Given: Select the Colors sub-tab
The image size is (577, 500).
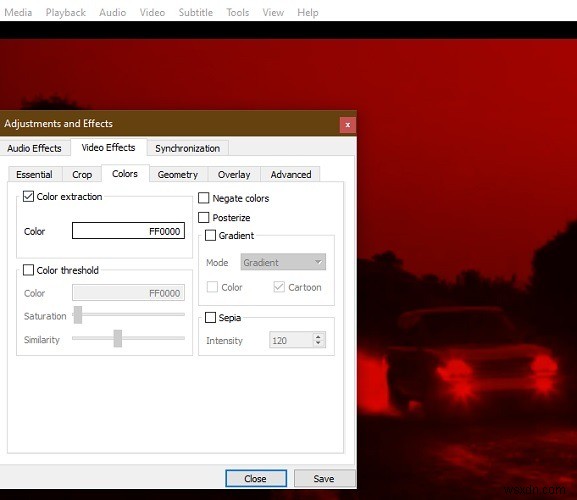Looking at the screenshot, I should 125,173.
